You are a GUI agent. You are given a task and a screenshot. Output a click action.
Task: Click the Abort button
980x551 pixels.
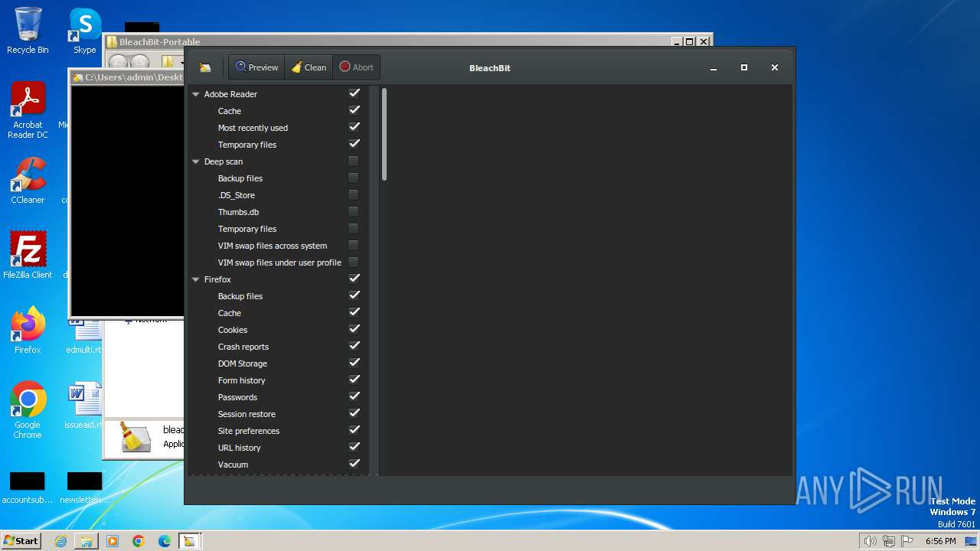pos(356,67)
